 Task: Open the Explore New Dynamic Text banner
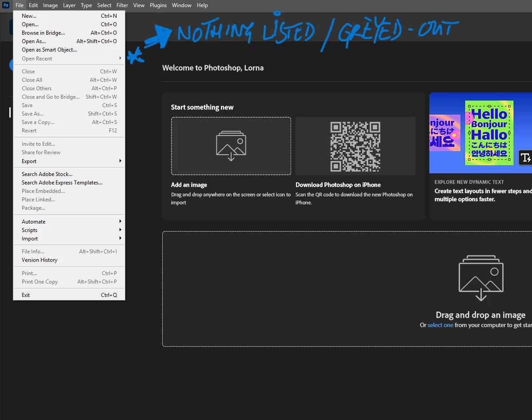tap(480, 156)
